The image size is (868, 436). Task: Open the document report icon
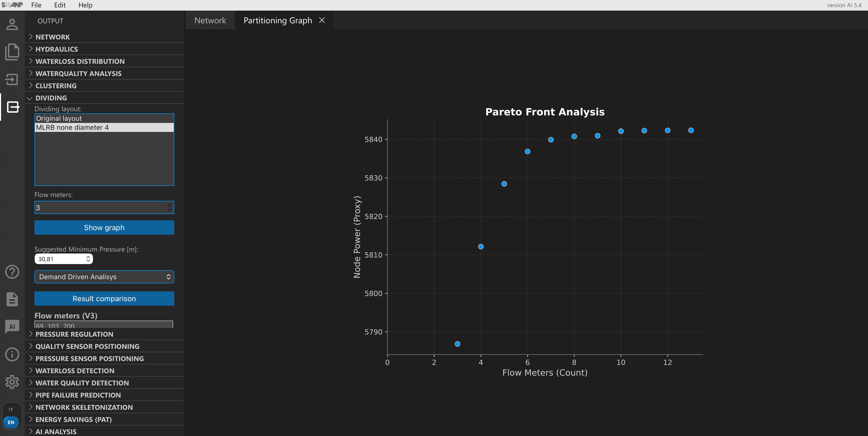(12, 299)
